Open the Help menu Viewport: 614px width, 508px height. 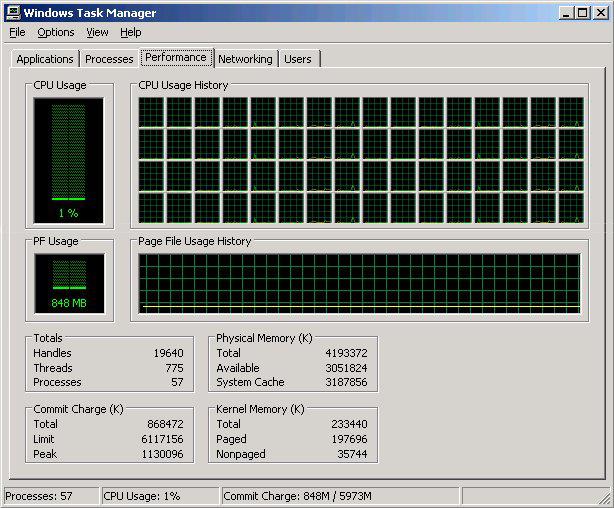pyautogui.click(x=131, y=32)
